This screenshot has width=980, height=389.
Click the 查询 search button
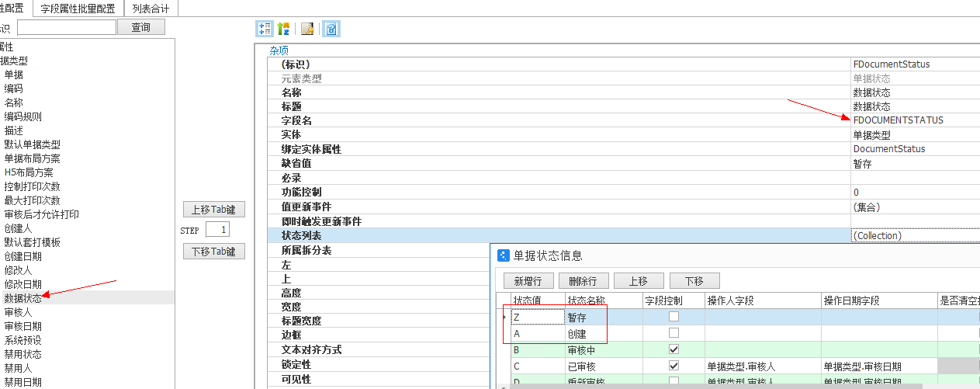(x=140, y=27)
